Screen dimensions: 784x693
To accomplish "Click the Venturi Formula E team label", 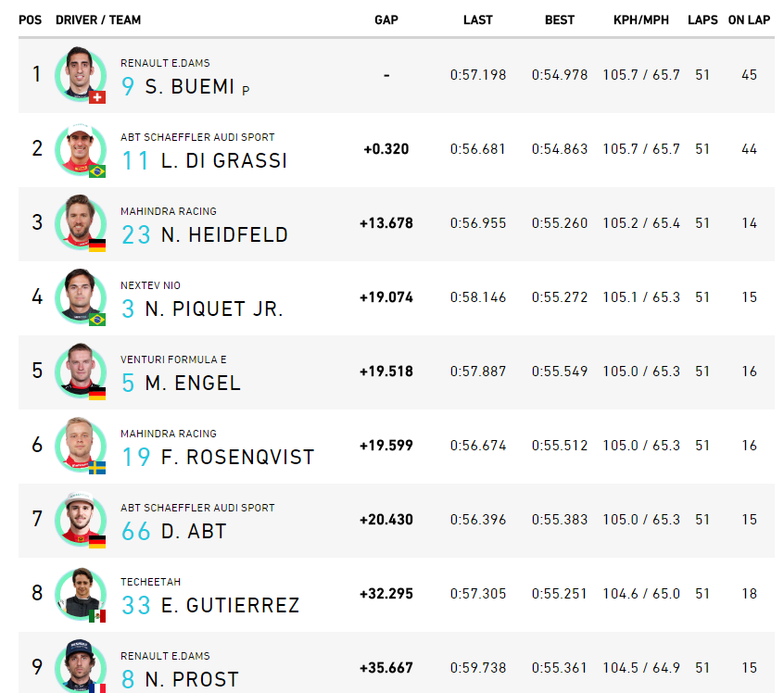I will tap(173, 359).
